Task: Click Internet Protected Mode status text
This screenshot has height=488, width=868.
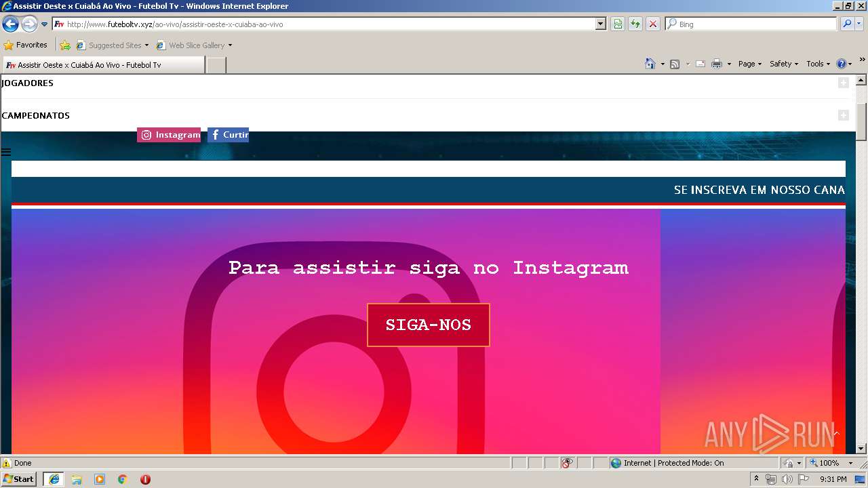Action: tap(674, 463)
